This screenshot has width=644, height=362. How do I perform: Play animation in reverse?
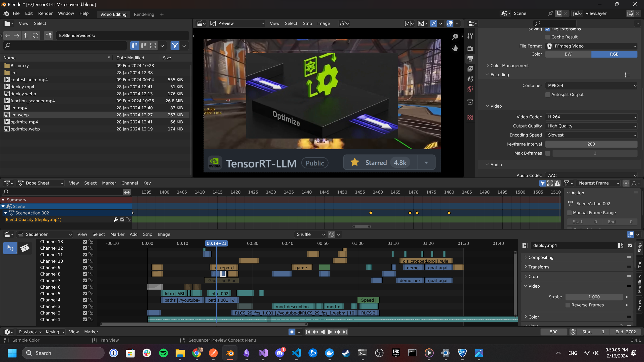[x=323, y=332]
